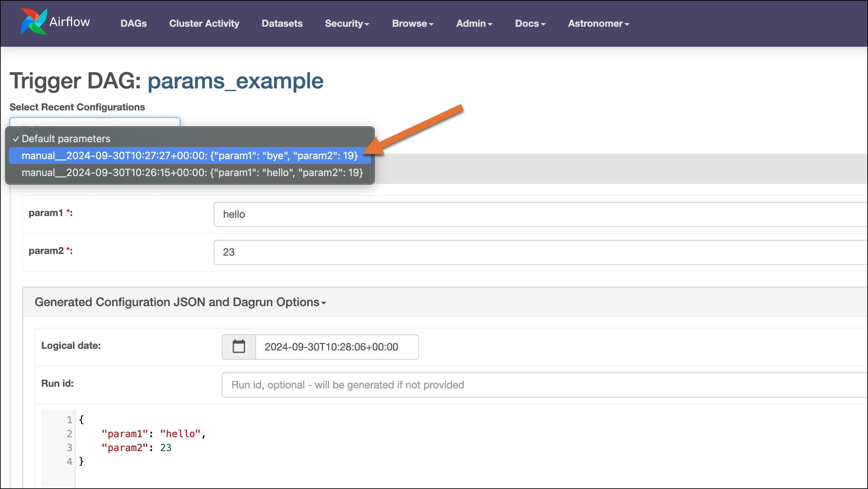Image resolution: width=868 pixels, height=489 pixels.
Task: Select config with param1 hello 10:26
Action: pos(192,172)
